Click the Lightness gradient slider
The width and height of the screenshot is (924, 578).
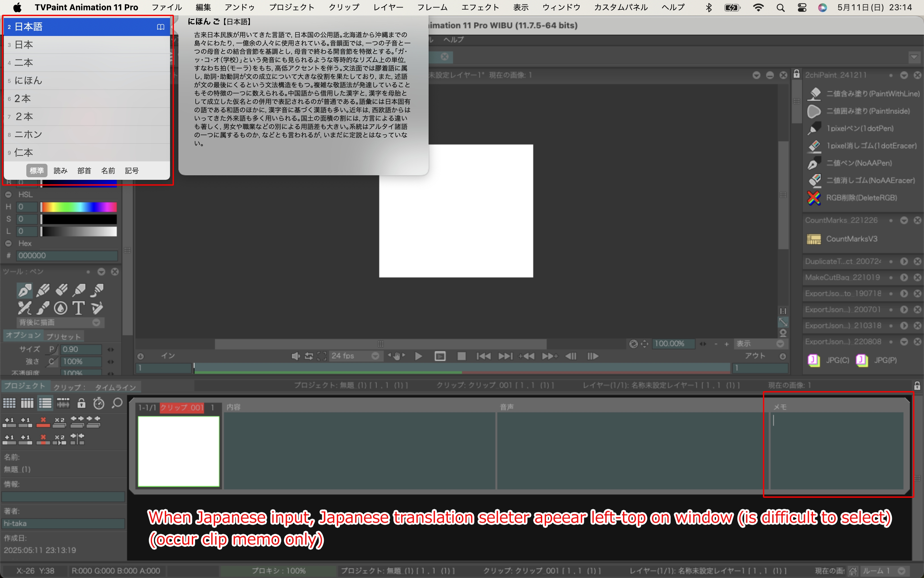(79, 231)
